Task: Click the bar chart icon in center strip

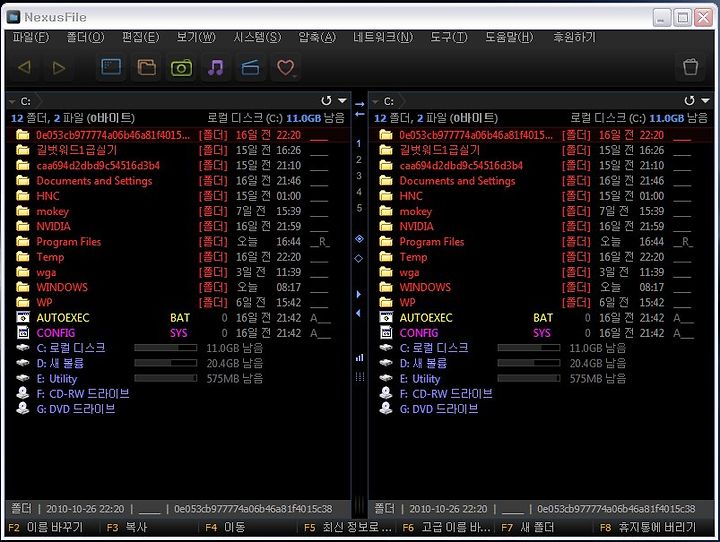Action: pos(360,357)
